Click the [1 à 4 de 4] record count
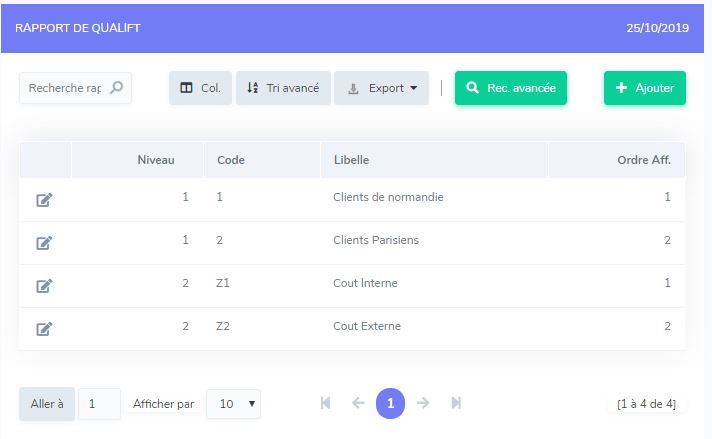712x439 pixels. [646, 404]
